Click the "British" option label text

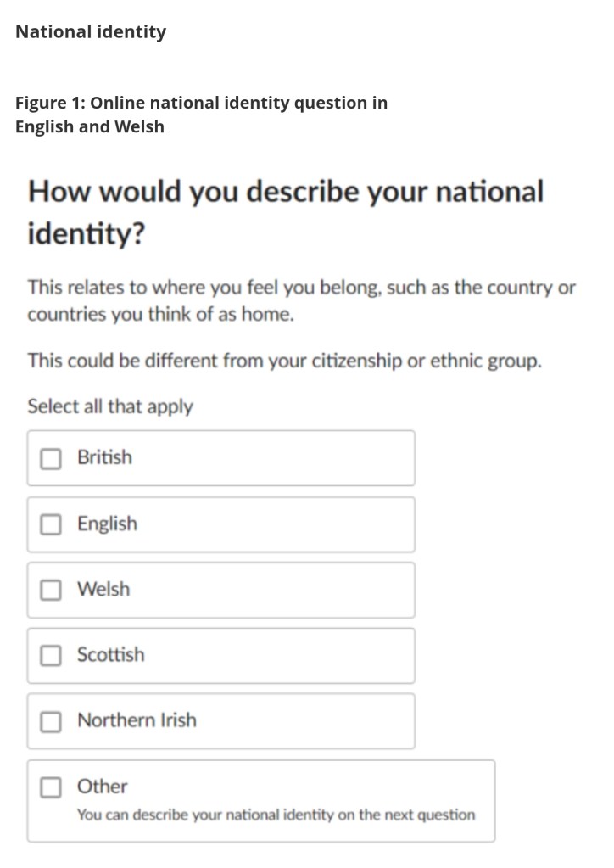click(x=104, y=457)
